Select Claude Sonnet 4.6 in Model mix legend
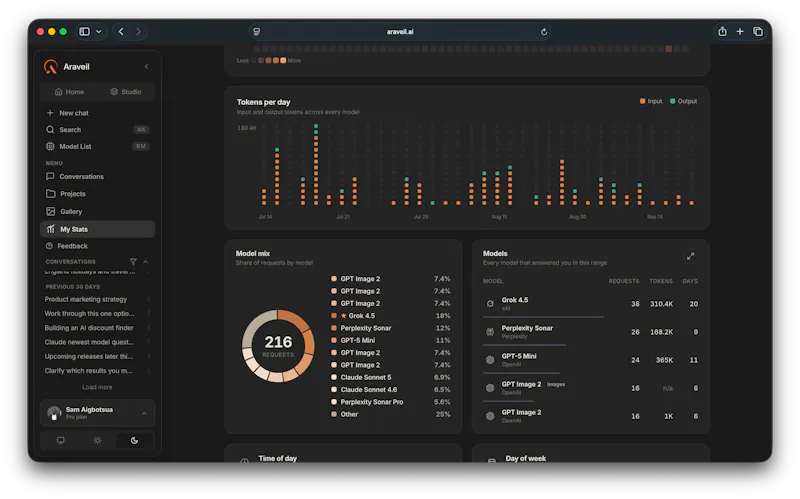The width and height of the screenshot is (800, 499). click(390, 390)
